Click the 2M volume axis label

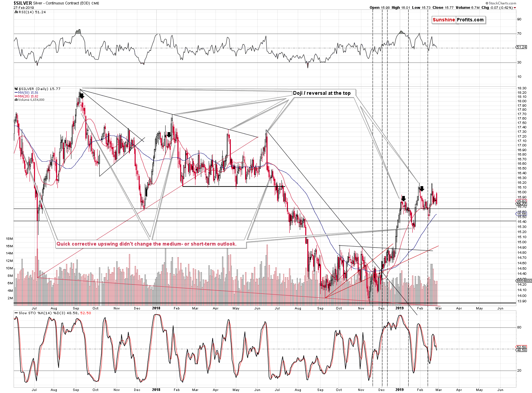[11, 298]
